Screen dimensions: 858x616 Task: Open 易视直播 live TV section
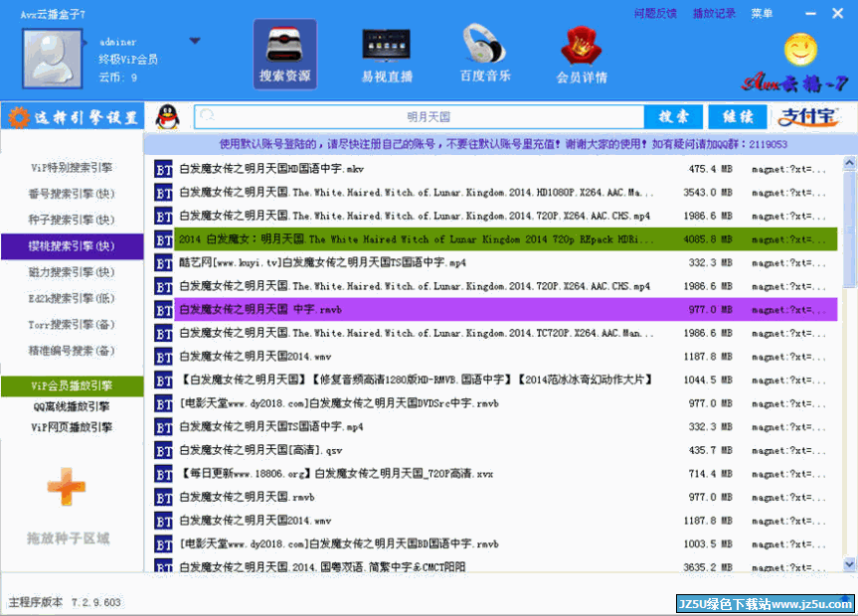click(x=387, y=54)
